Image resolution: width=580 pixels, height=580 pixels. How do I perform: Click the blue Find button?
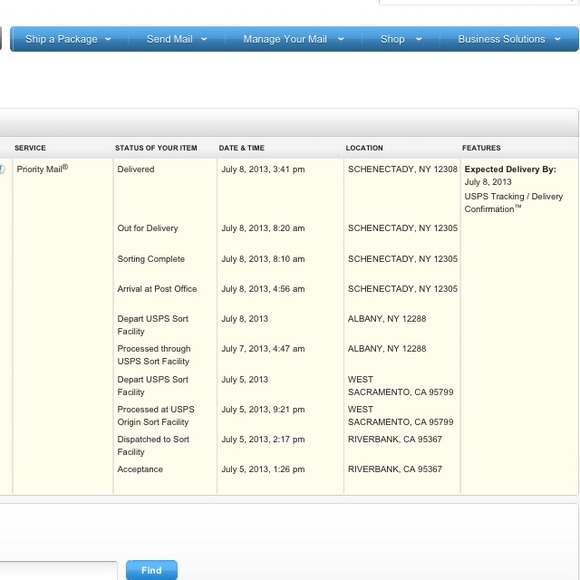point(152,570)
